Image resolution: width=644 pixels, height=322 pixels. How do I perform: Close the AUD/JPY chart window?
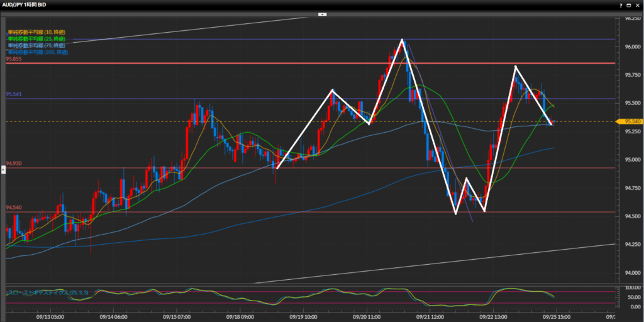tap(637, 4)
